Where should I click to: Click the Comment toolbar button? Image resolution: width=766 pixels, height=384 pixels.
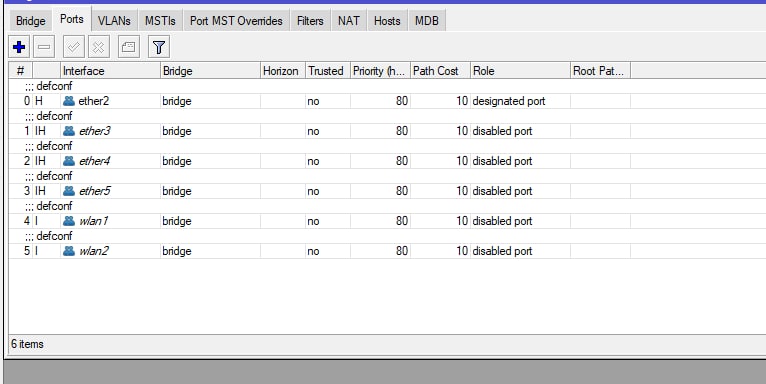[x=129, y=47]
